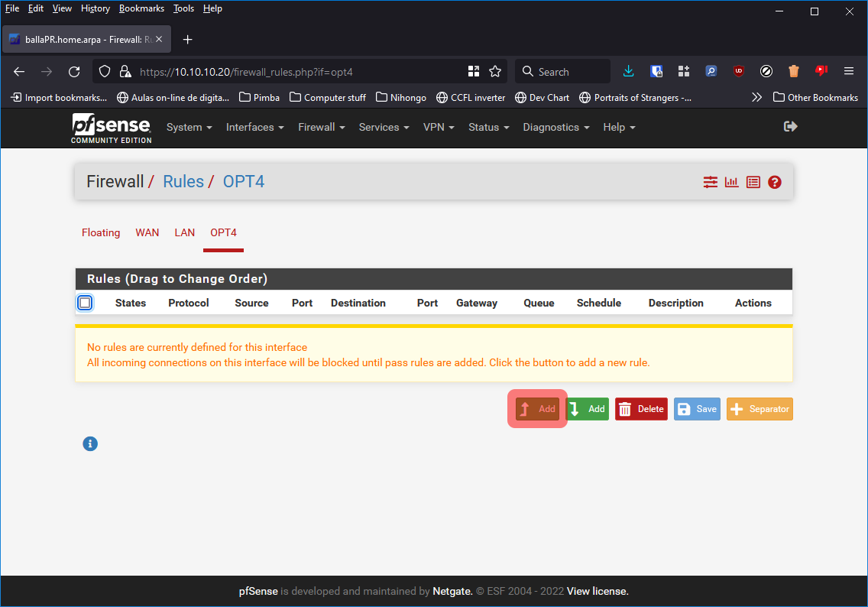This screenshot has height=607, width=868.
Task: Expand the Interfaces dropdown menu
Action: (x=254, y=127)
